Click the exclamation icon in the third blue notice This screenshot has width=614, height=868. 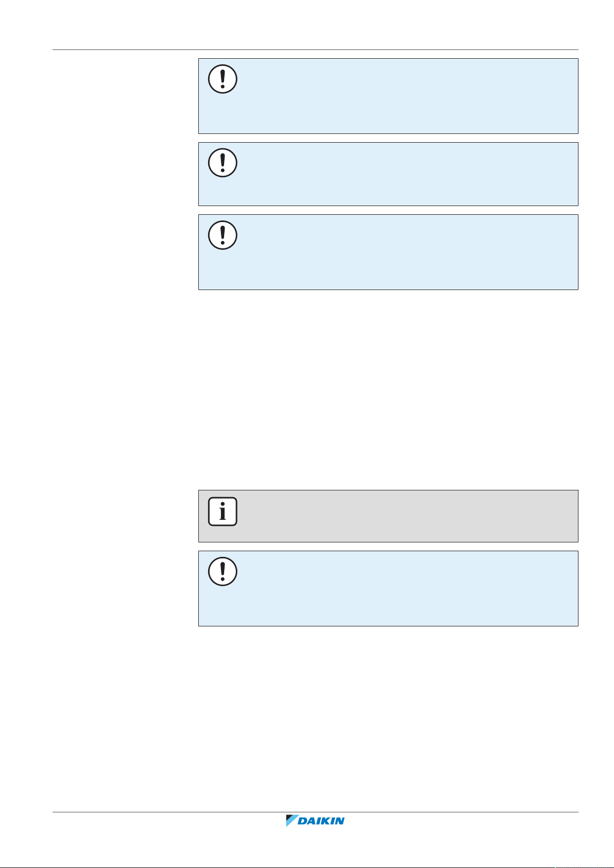point(223,235)
